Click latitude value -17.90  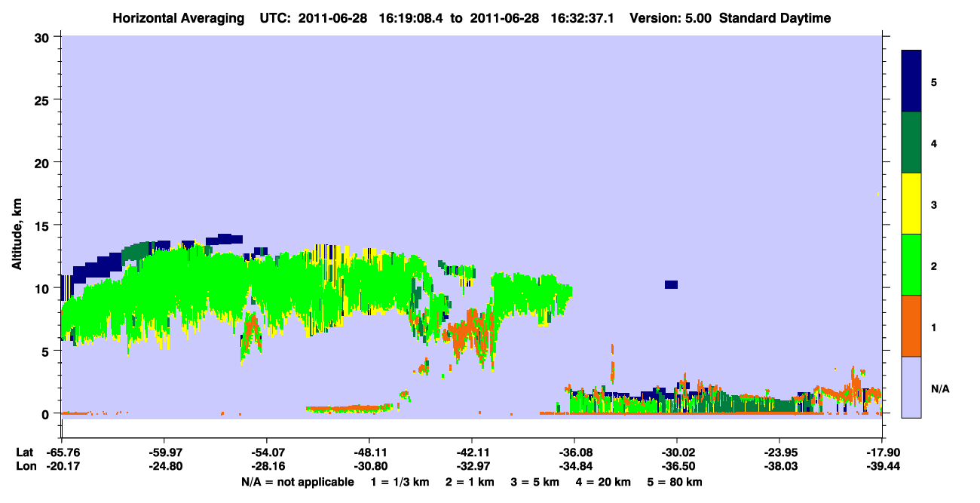click(x=882, y=452)
